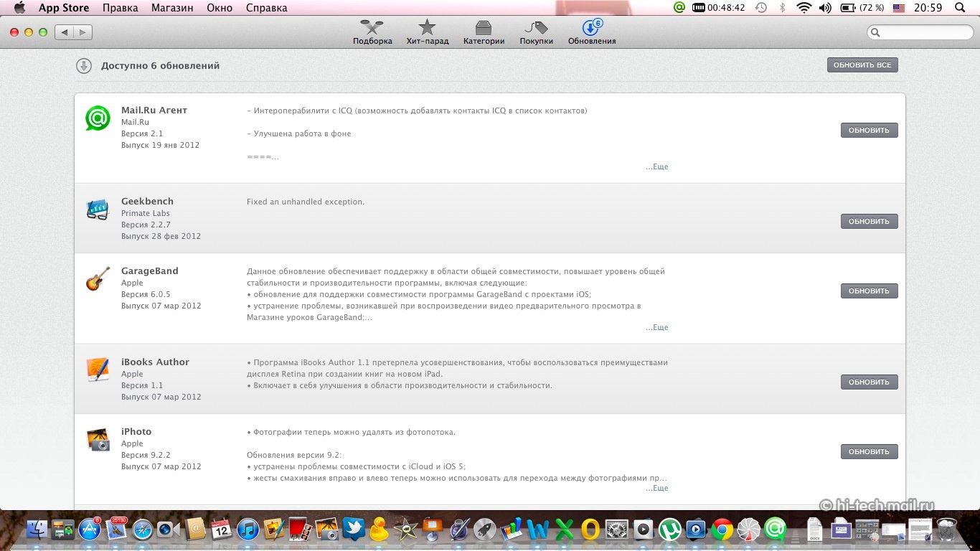Viewport: 980px width, 551px height.
Task: Open the Подборка (Featured) section
Action: point(372,33)
